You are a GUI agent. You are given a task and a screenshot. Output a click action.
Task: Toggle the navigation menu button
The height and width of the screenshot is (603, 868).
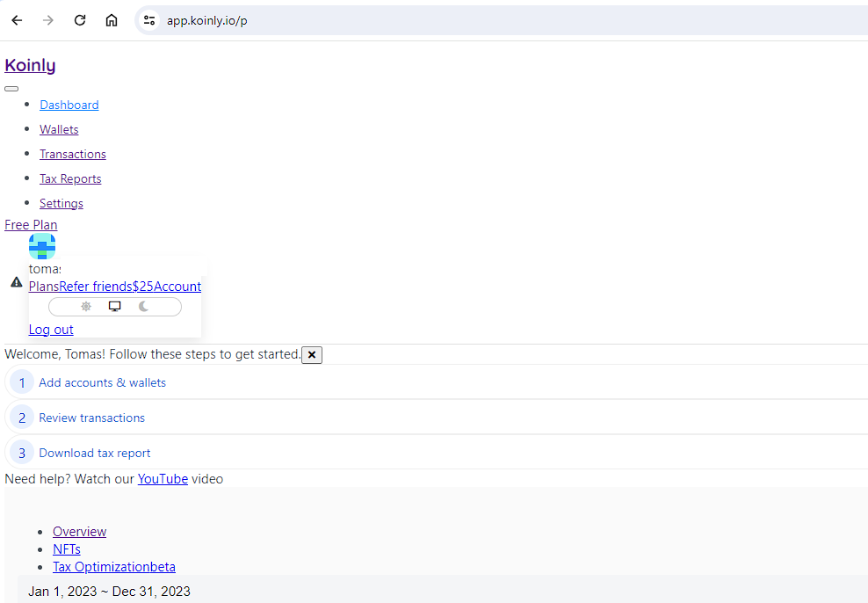(x=11, y=89)
